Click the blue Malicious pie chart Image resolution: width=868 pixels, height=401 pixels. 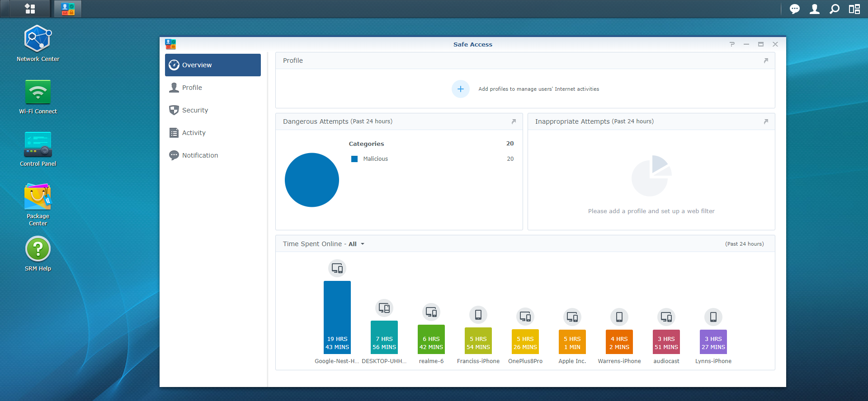tap(312, 180)
